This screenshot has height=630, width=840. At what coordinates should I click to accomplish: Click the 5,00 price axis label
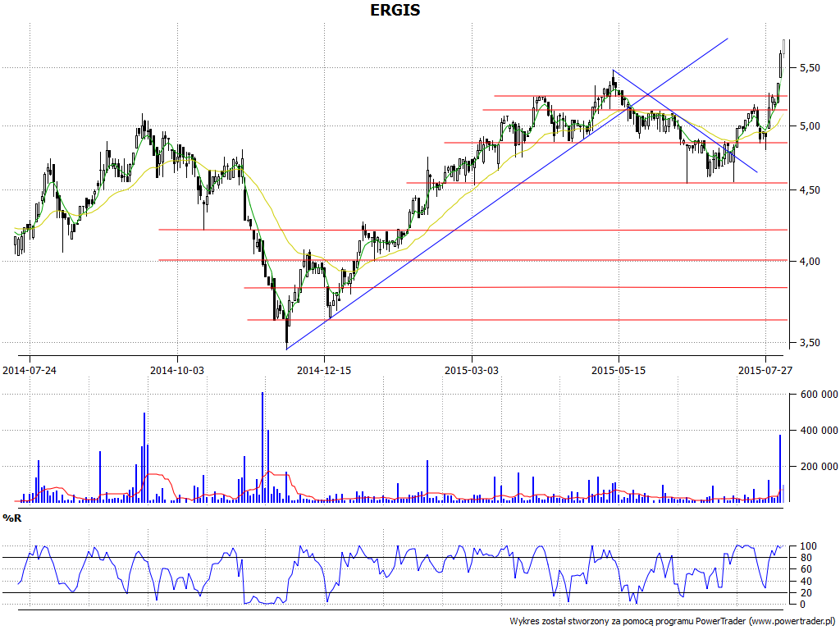[810, 126]
